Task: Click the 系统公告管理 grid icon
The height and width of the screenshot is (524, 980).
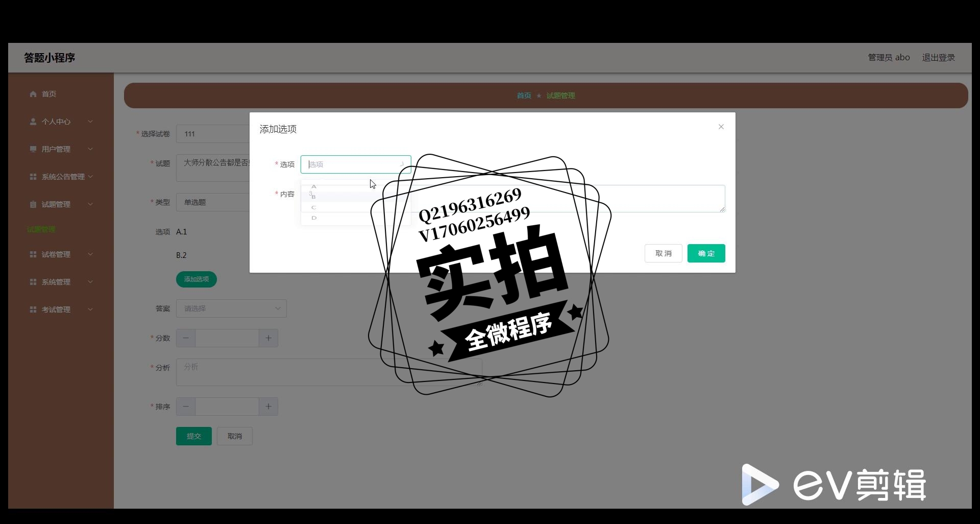Action: pos(33,177)
